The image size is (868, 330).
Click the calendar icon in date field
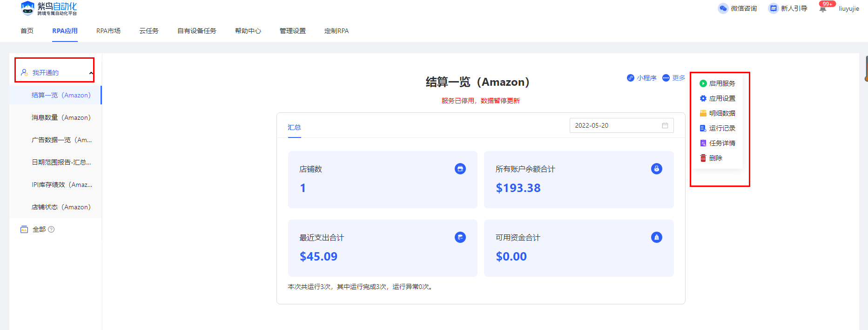665,125
